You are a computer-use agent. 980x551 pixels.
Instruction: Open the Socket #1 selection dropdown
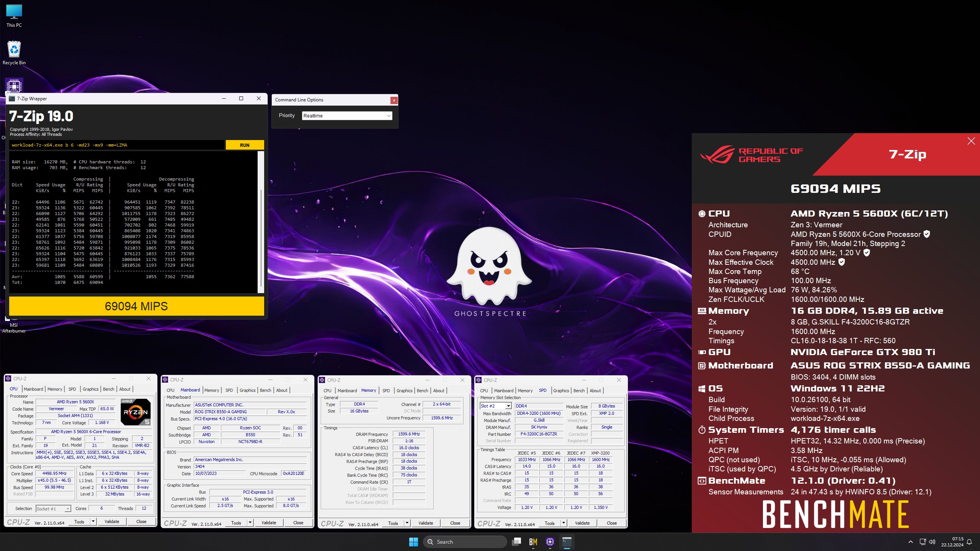tap(53, 509)
